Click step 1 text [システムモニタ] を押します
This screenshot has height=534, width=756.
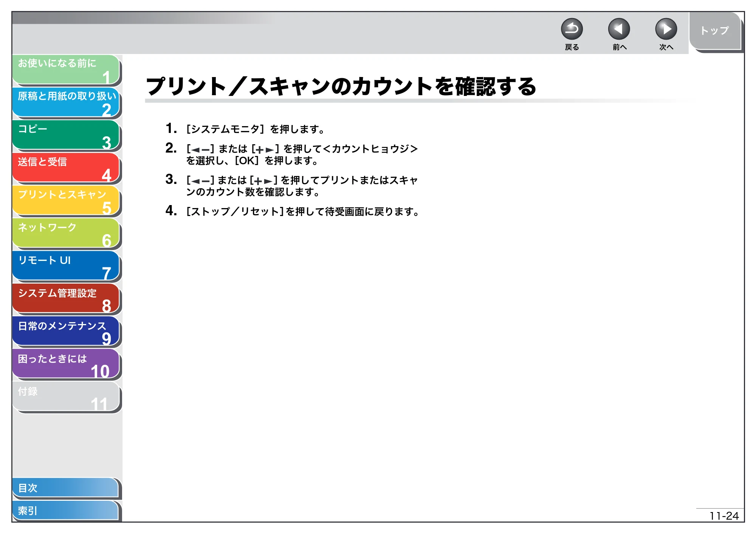(x=256, y=129)
